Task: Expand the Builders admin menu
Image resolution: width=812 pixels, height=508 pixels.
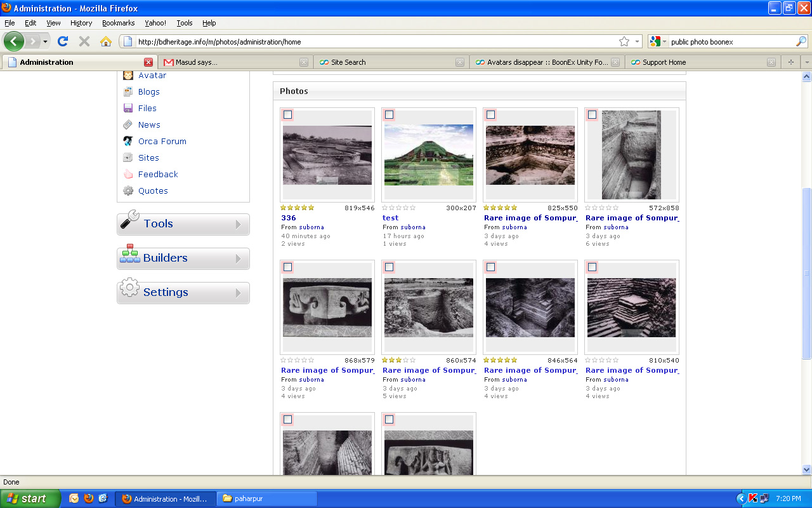Action: tap(183, 258)
